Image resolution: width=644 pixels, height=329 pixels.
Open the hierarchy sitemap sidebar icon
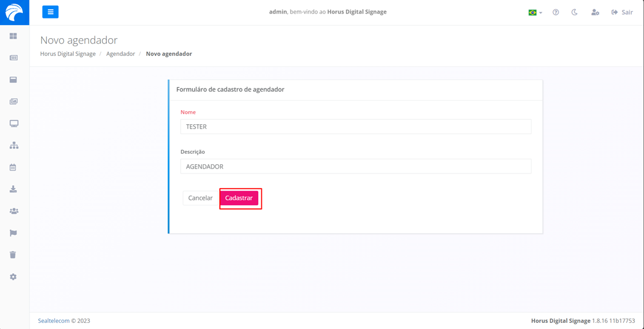tap(14, 145)
